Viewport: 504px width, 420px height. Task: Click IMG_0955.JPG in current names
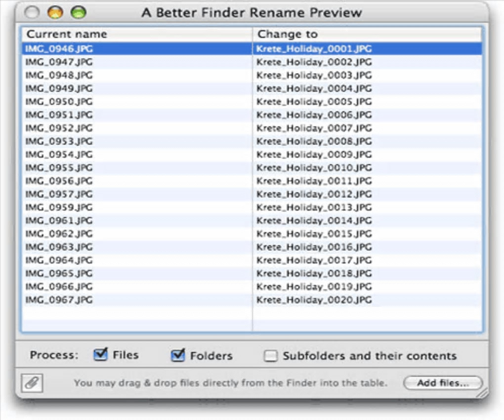(59, 168)
